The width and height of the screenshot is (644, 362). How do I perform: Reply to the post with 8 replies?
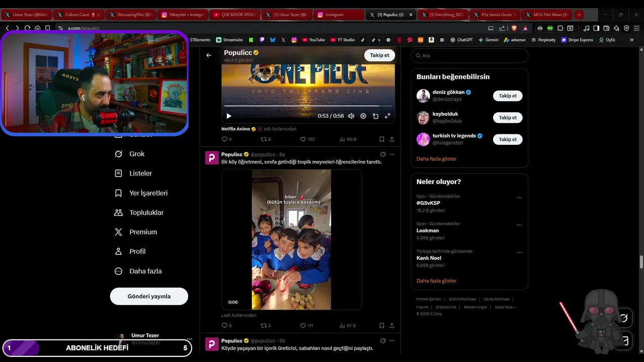point(226,326)
